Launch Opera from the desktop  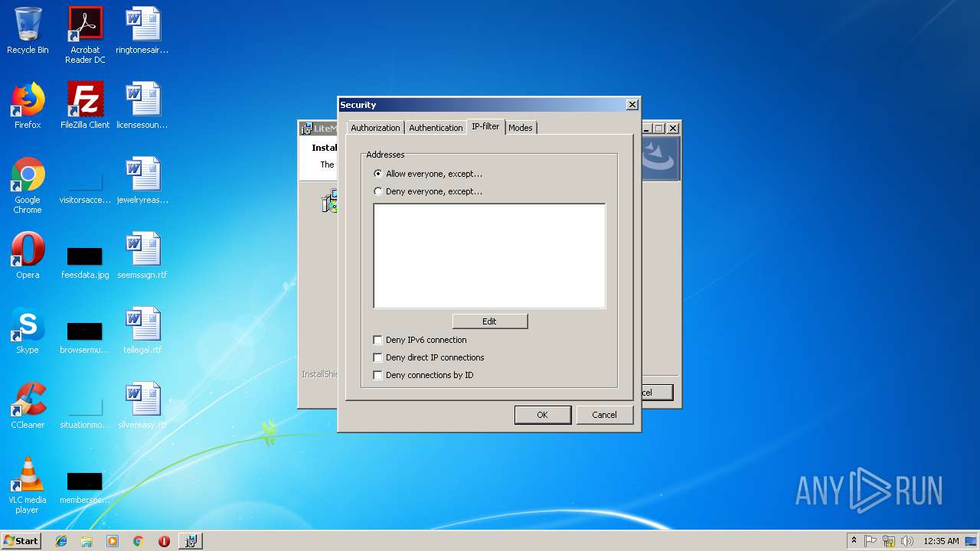[28, 256]
